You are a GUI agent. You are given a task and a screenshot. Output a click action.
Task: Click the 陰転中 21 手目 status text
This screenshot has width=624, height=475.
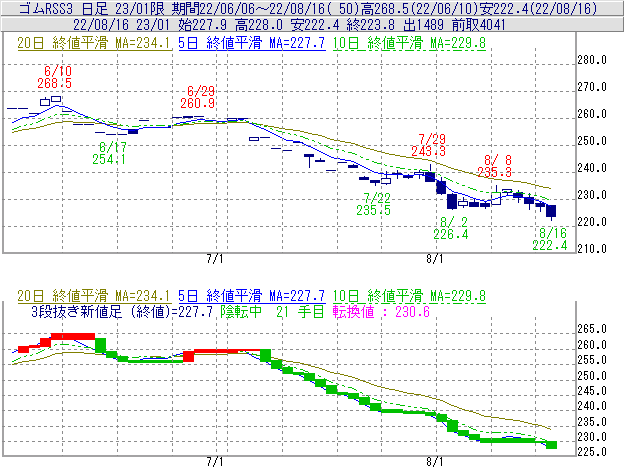tap(273, 311)
